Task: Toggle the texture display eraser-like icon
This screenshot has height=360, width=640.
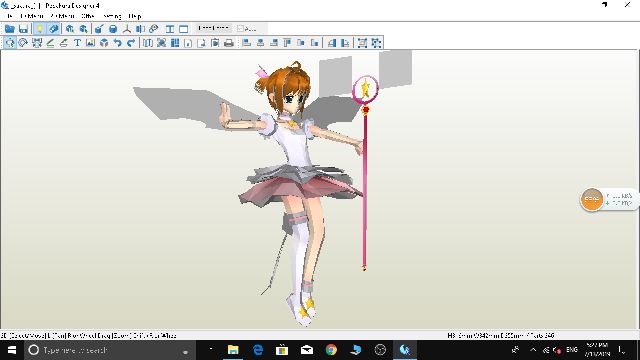Action: click(x=53, y=29)
